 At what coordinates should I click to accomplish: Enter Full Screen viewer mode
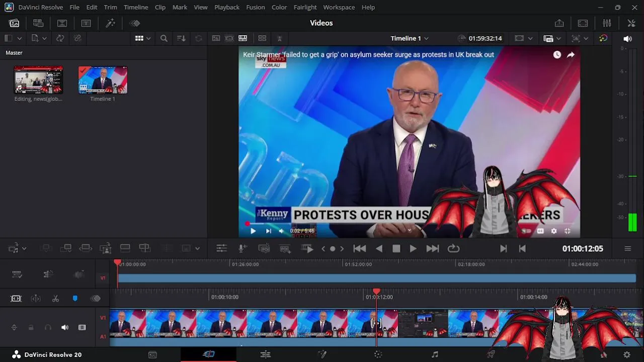583,23
